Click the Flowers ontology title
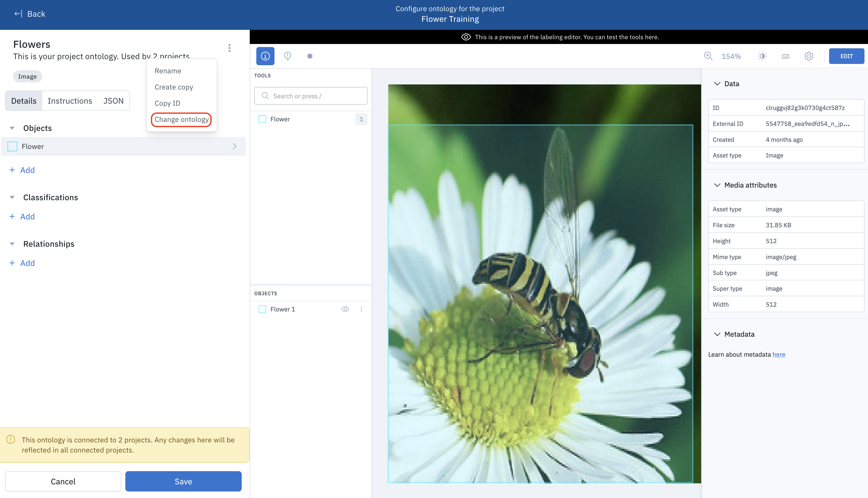The height and width of the screenshot is (498, 868). pos(31,44)
